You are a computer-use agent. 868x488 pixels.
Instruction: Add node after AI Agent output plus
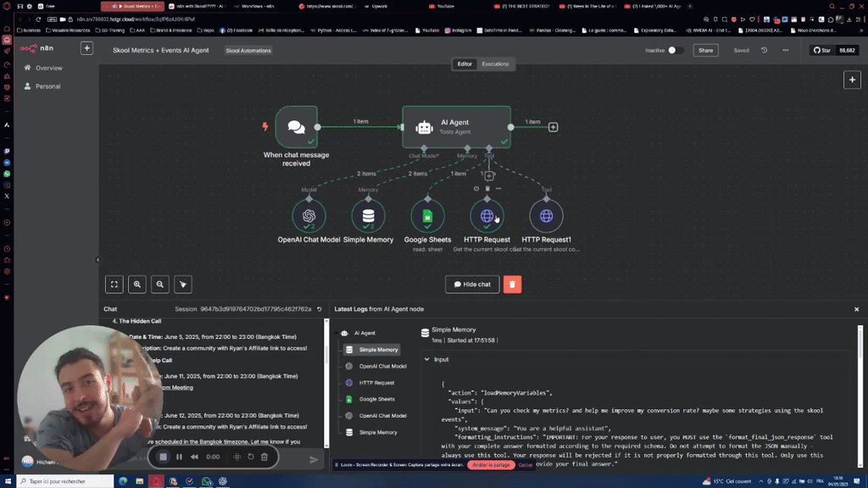tap(553, 127)
